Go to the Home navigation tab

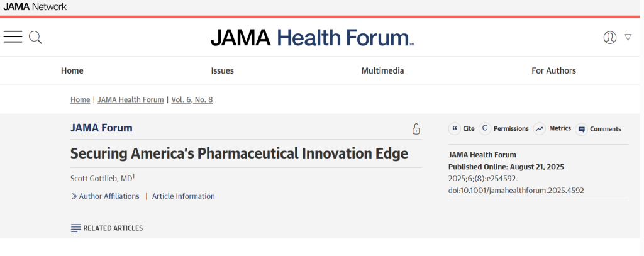[x=72, y=70]
